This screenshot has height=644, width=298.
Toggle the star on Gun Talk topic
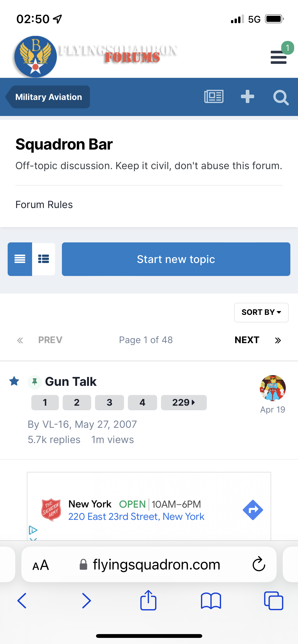14,381
